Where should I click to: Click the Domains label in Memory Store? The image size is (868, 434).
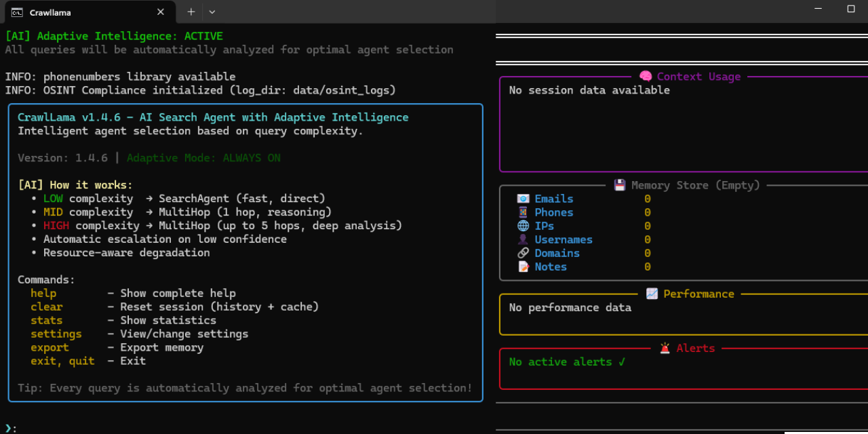coord(557,253)
